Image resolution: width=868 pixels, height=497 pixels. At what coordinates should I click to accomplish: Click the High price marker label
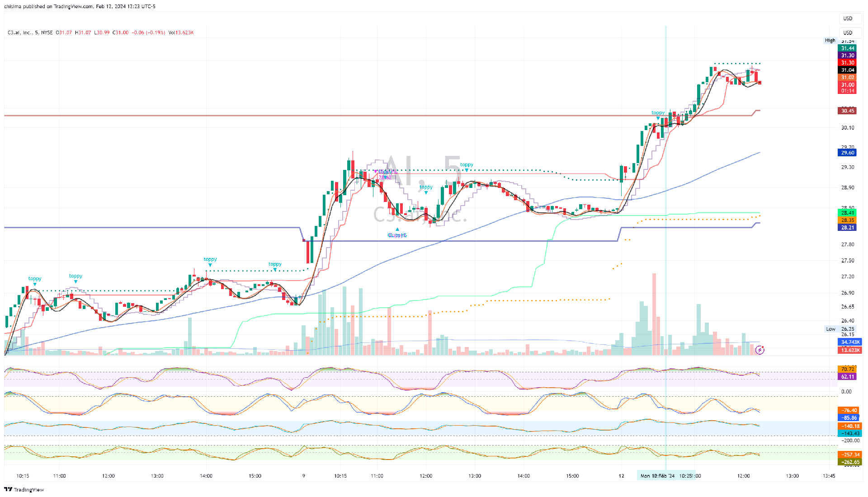830,40
